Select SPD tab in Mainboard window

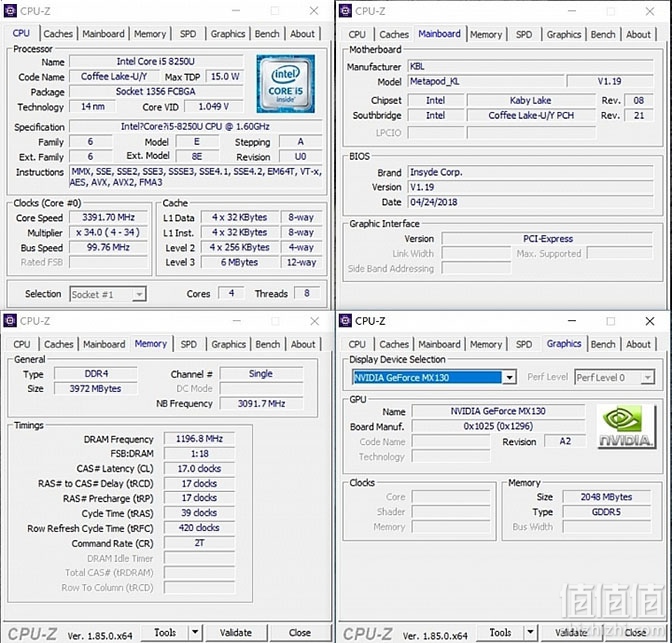(524, 34)
